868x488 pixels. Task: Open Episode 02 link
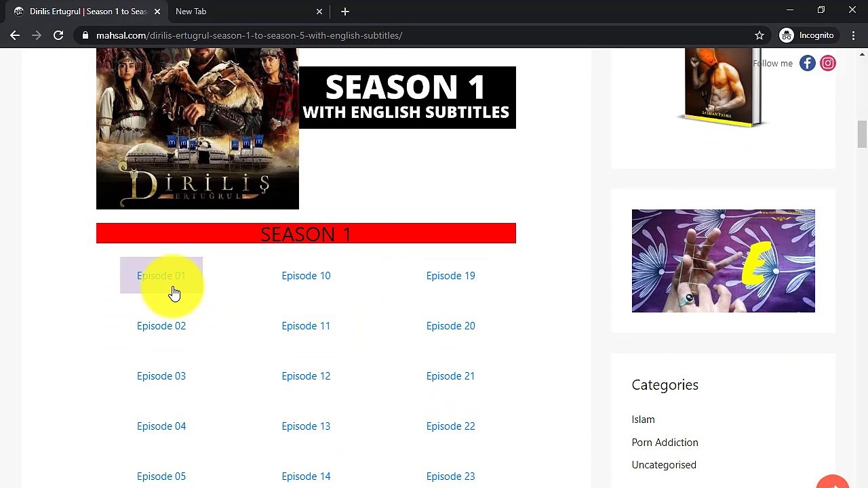[x=161, y=326]
